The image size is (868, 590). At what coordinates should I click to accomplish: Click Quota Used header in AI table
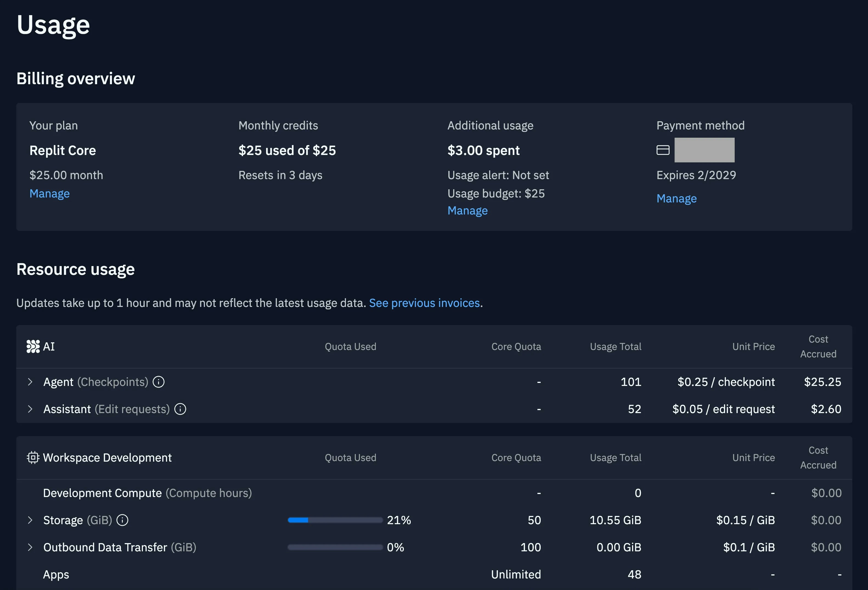tap(350, 346)
